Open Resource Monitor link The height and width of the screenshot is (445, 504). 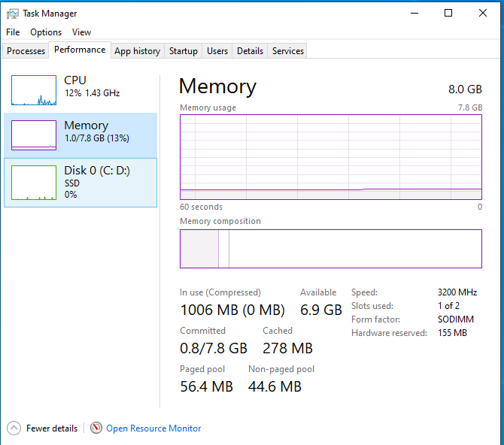(153, 428)
